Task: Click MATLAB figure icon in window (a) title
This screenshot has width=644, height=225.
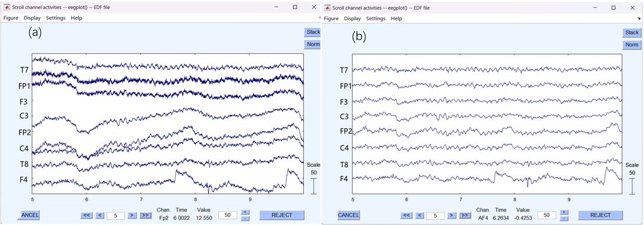Action: tap(6, 7)
